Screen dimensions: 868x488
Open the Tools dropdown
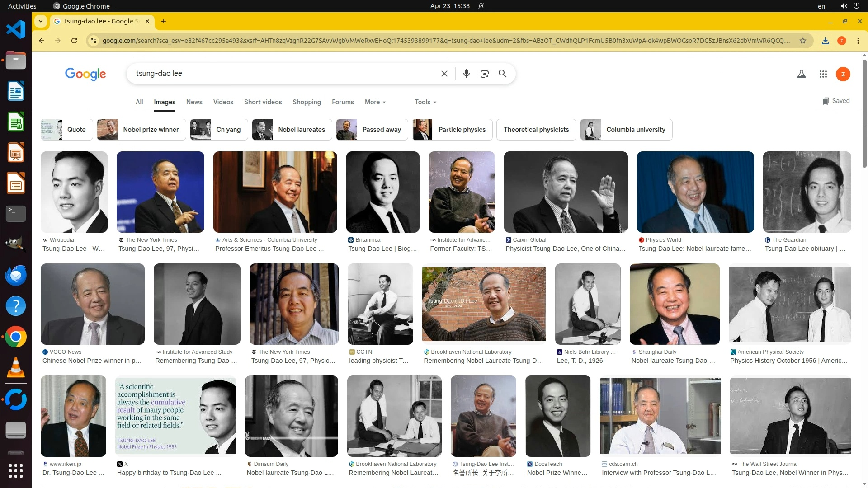(425, 102)
